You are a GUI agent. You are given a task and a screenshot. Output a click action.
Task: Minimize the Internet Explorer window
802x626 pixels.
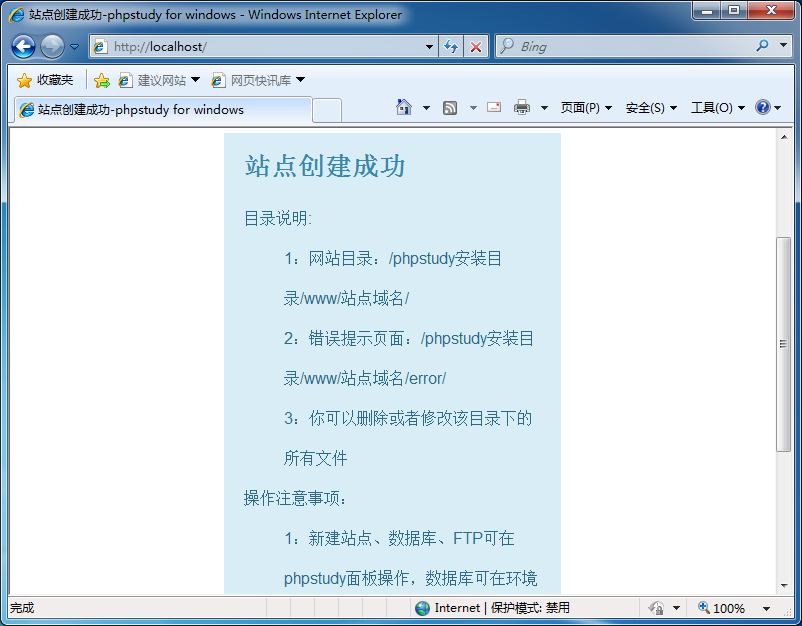pyautogui.click(x=707, y=10)
